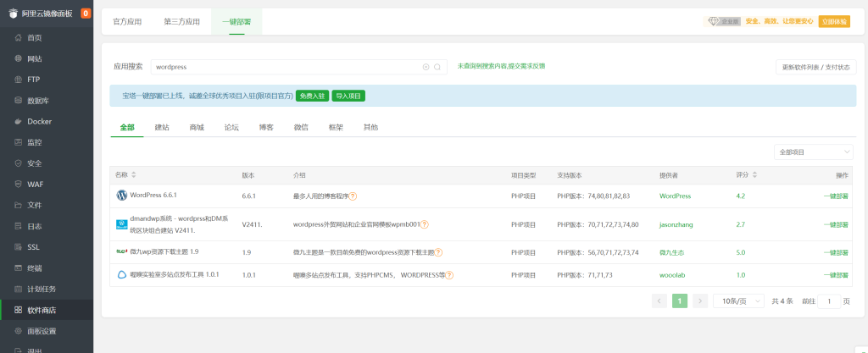Click the 软件商店 grid icon
This screenshot has height=353, width=868.
click(x=19, y=310)
